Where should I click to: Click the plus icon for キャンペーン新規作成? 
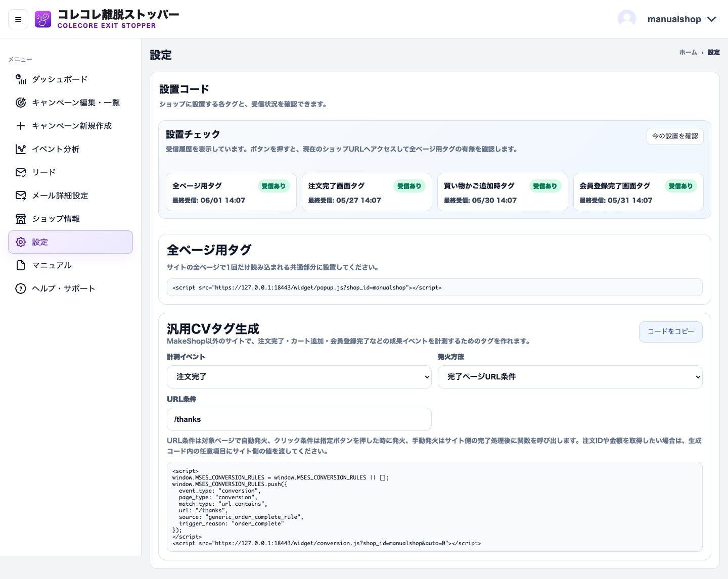21,126
